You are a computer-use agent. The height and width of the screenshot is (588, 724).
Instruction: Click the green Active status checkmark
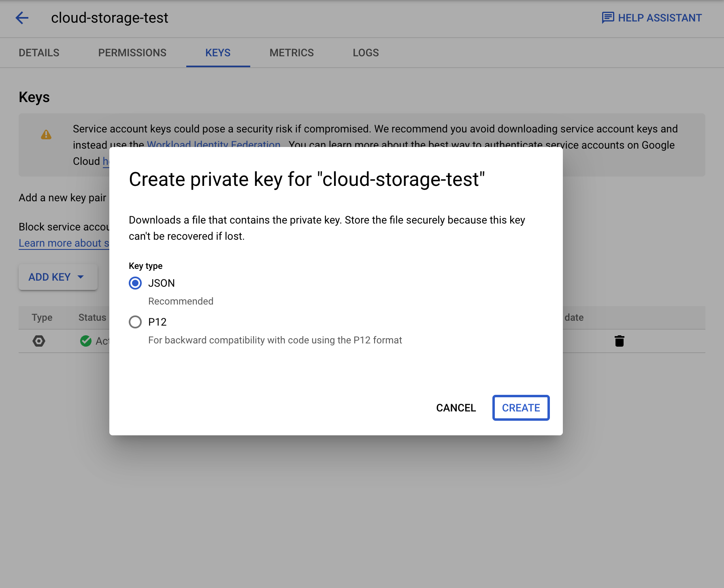pyautogui.click(x=86, y=341)
